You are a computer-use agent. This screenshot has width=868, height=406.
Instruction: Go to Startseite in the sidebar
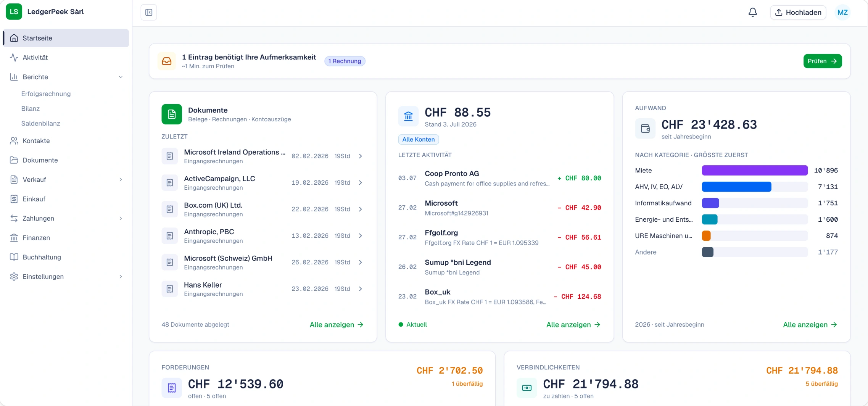66,38
